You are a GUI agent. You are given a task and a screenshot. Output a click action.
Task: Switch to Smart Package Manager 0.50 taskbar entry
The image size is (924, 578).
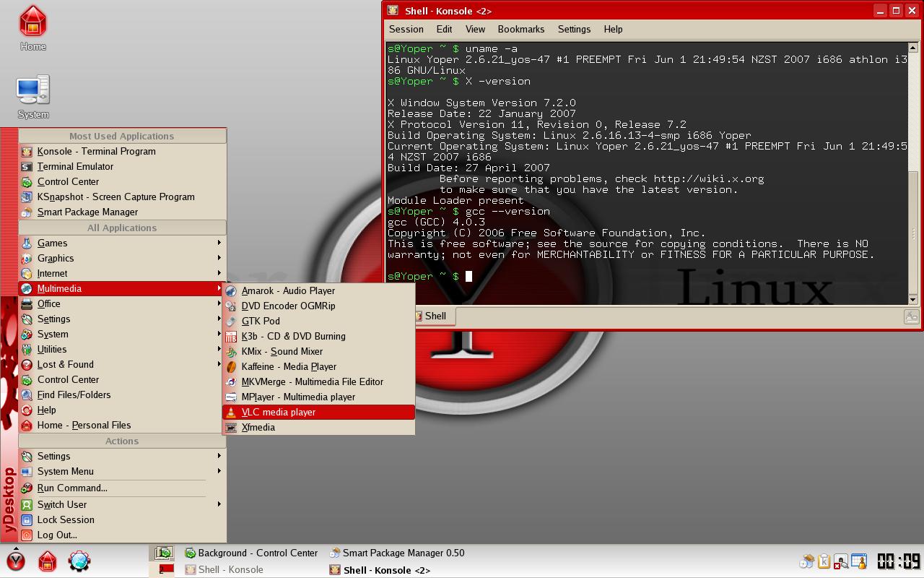pos(397,553)
